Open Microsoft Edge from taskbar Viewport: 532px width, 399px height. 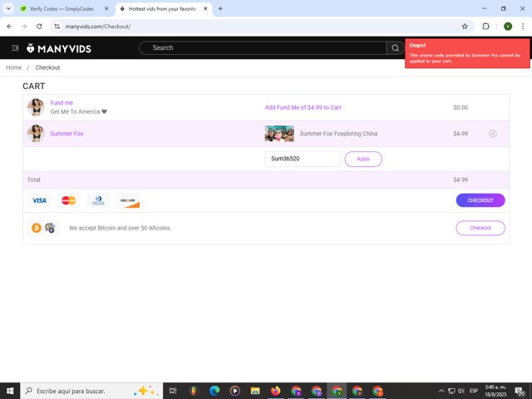click(x=214, y=391)
